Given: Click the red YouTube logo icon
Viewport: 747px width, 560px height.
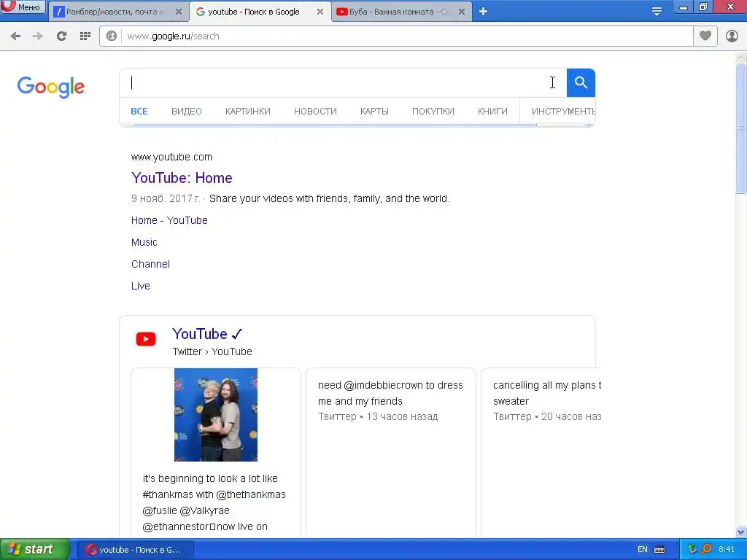Looking at the screenshot, I should tap(146, 339).
